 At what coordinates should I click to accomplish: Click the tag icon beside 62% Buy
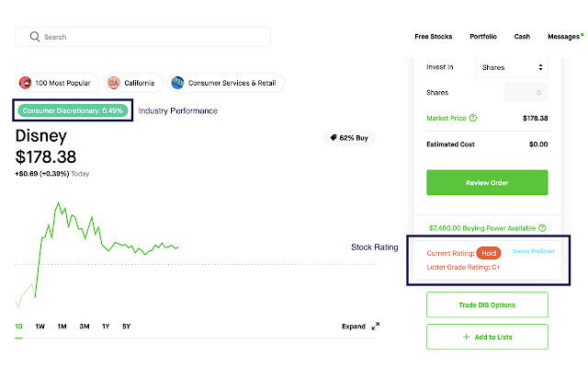click(x=333, y=137)
